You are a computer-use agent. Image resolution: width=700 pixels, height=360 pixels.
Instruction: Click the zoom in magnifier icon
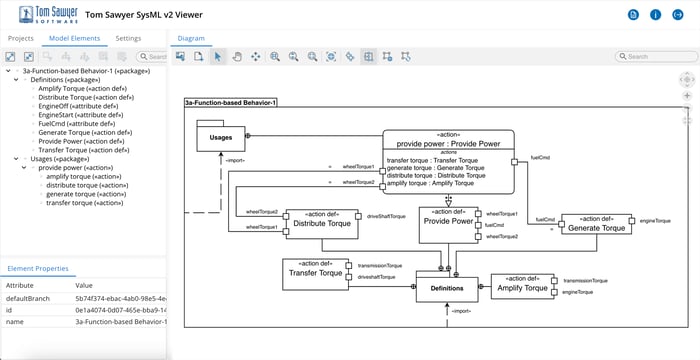pos(275,56)
